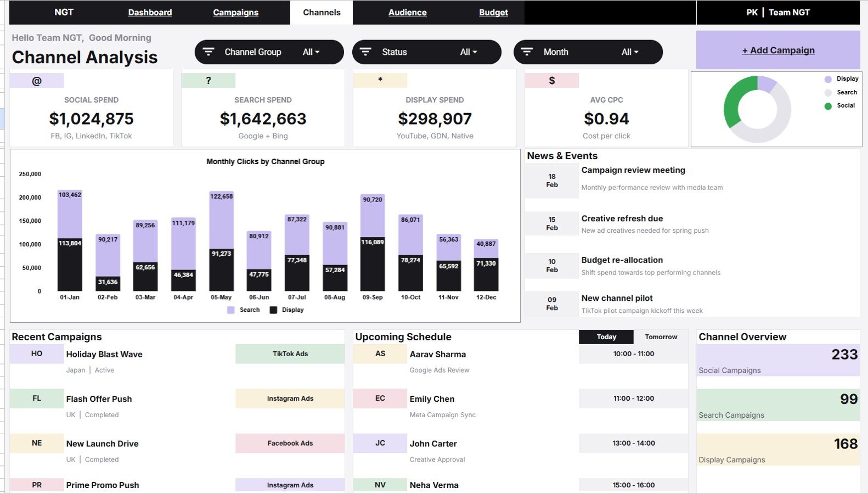Click the JC avatar for John Carter
The width and height of the screenshot is (868, 494).
[x=380, y=443]
